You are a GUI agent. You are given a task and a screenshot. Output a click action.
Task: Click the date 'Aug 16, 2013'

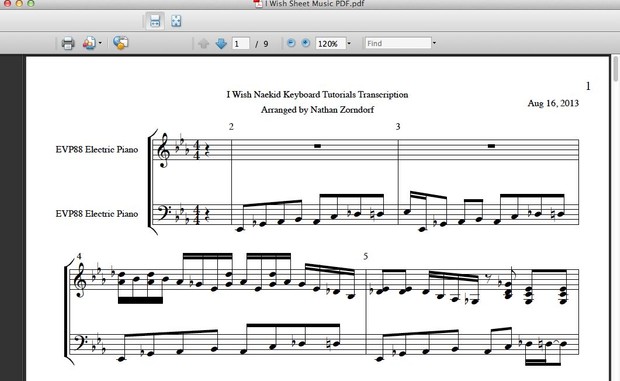coord(553,103)
